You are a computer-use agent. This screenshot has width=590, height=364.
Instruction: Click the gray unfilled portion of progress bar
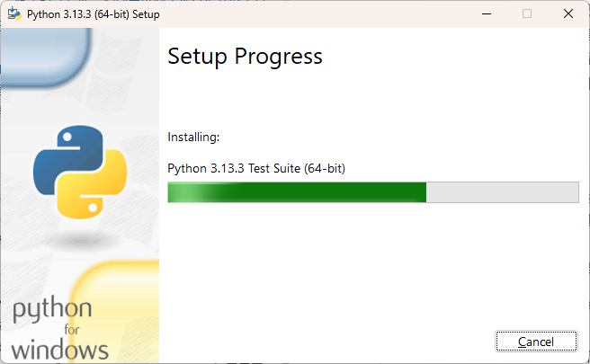pyautogui.click(x=503, y=192)
